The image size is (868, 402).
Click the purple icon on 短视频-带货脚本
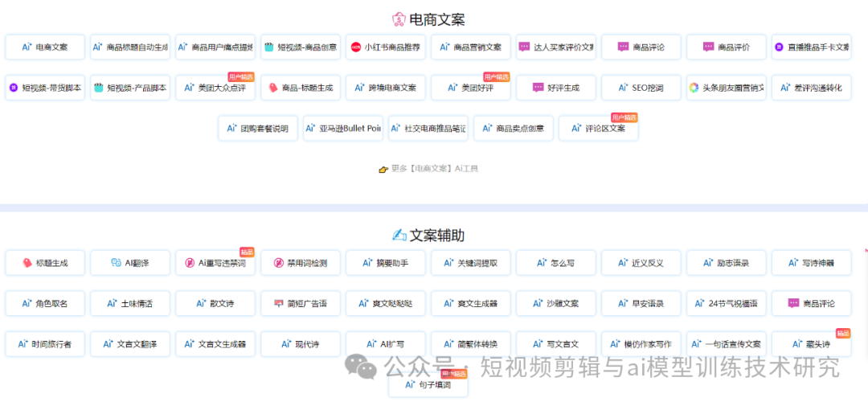pyautogui.click(x=14, y=88)
